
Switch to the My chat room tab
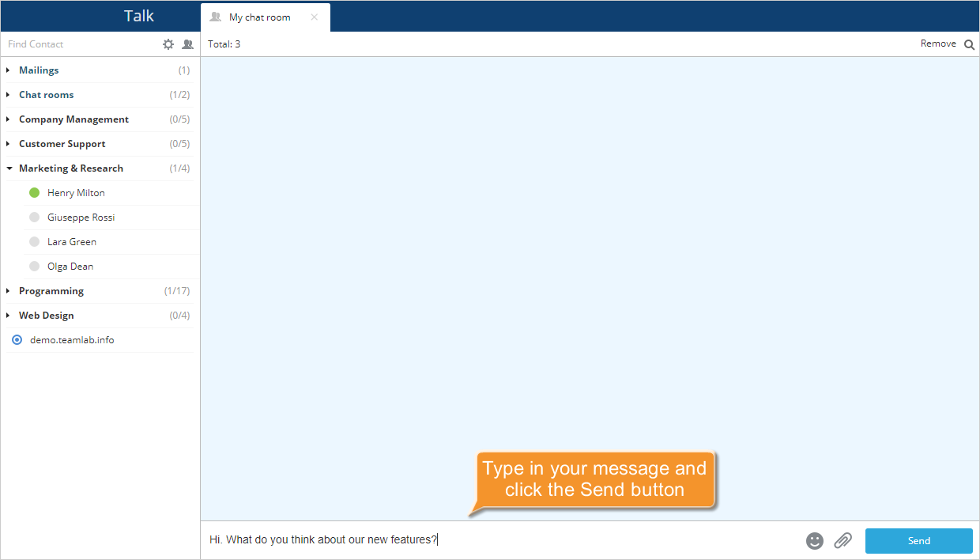click(261, 16)
